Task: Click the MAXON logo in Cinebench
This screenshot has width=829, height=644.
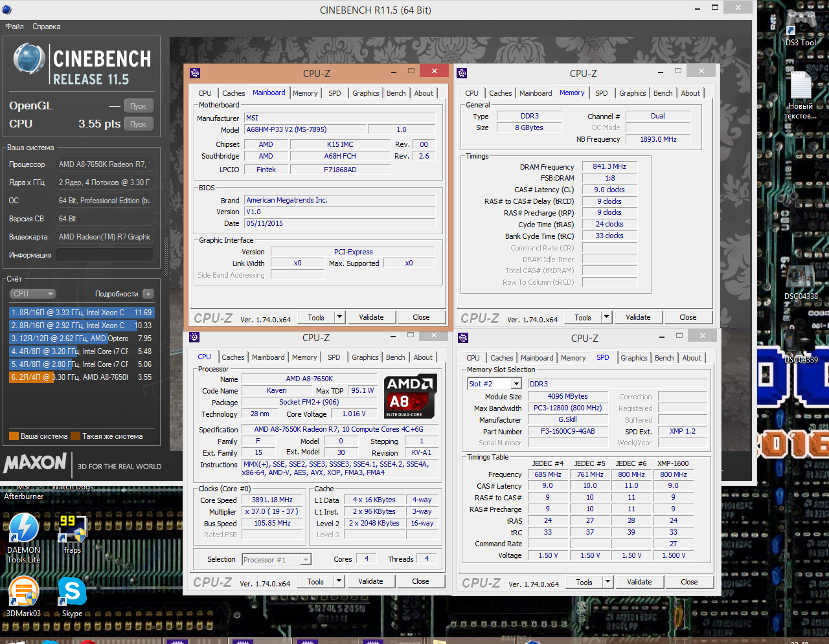Action: click(36, 463)
